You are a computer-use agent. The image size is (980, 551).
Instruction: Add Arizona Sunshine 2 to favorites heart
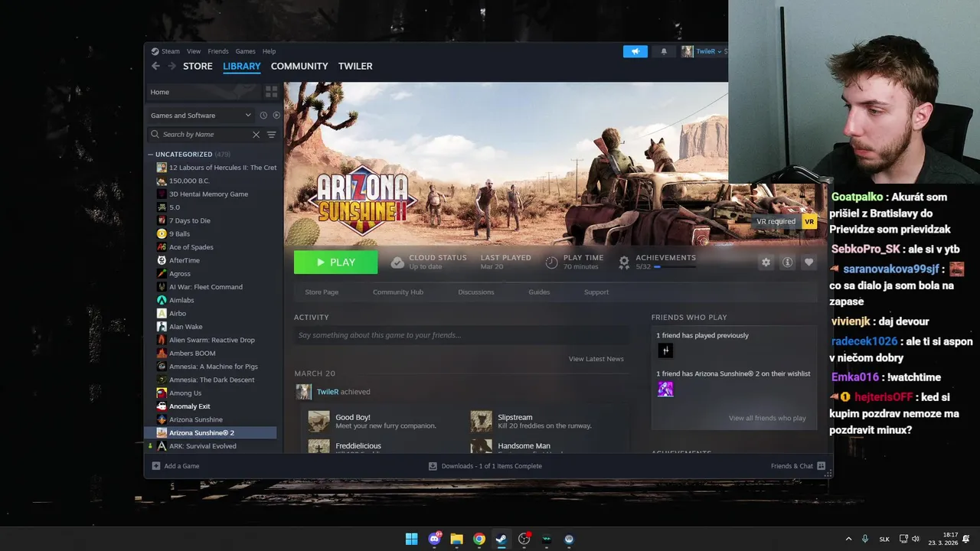[808, 262]
